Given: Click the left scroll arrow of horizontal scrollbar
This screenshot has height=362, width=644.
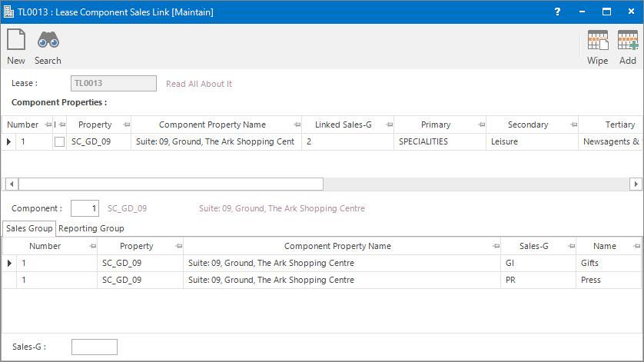Looking at the screenshot, I should (12, 184).
